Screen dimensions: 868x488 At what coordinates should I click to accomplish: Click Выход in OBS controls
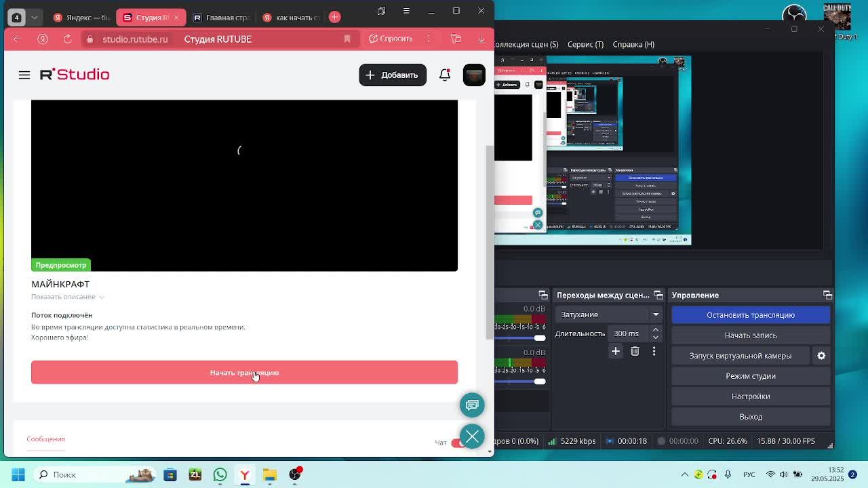pyautogui.click(x=751, y=416)
